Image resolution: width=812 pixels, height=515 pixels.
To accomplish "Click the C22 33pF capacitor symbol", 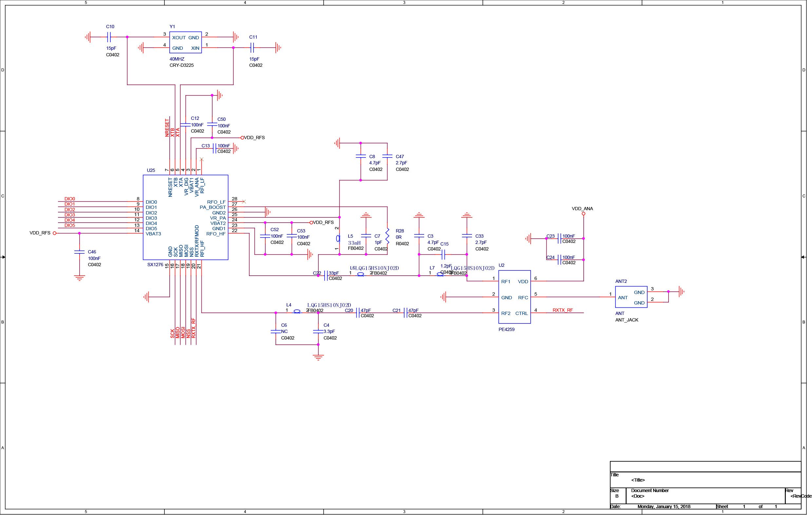I will (326, 276).
